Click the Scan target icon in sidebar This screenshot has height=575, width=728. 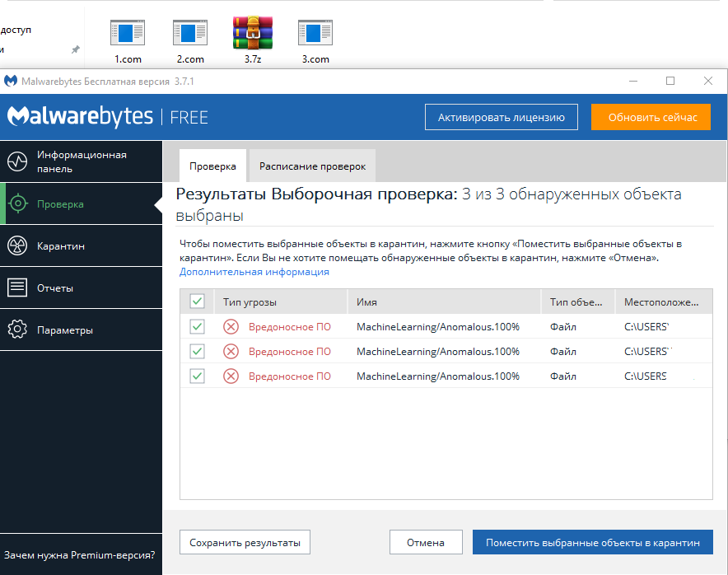tap(18, 203)
